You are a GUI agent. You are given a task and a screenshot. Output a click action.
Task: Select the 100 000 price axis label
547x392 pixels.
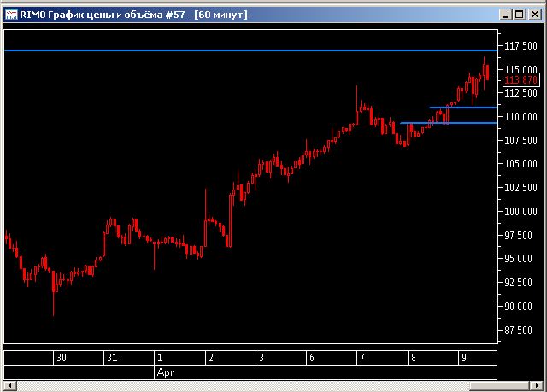pos(521,212)
